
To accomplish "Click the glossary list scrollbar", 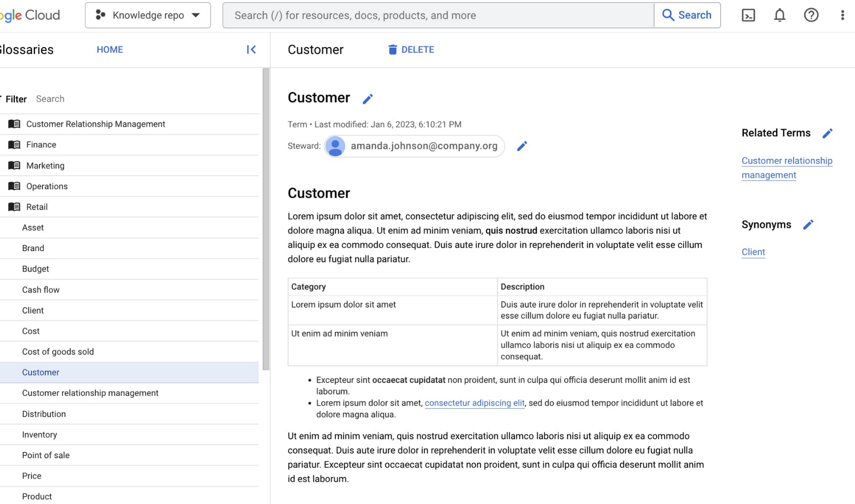I will [266, 219].
